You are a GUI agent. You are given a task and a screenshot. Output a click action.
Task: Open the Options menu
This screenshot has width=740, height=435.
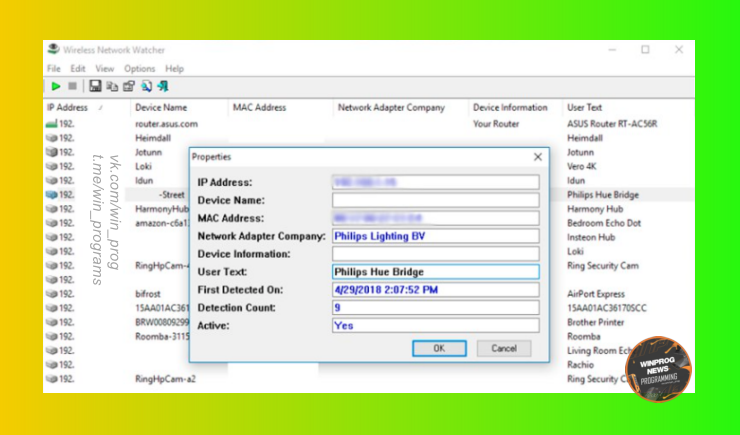[139, 69]
